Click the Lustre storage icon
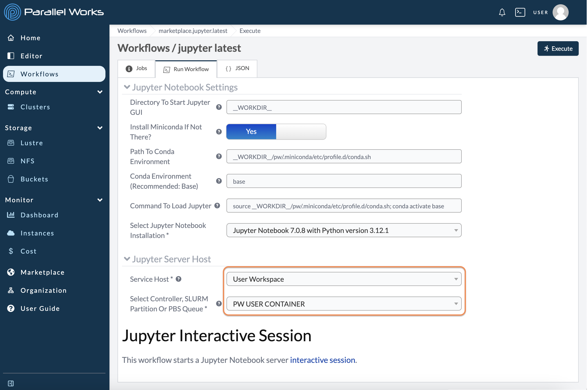The image size is (588, 390). (11, 143)
